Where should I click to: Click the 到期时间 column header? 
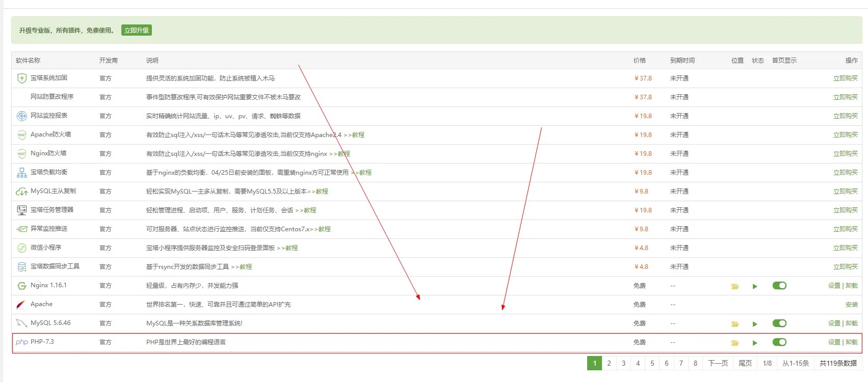[x=682, y=60]
